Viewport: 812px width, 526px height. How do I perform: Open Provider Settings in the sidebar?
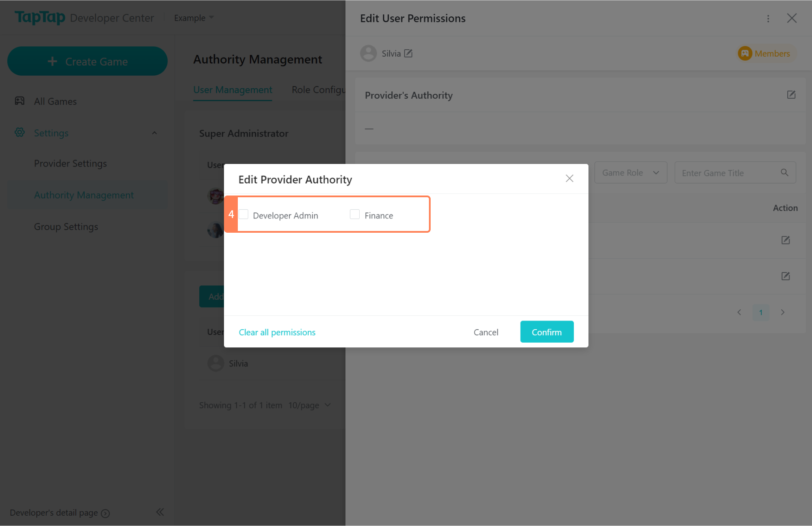point(70,164)
